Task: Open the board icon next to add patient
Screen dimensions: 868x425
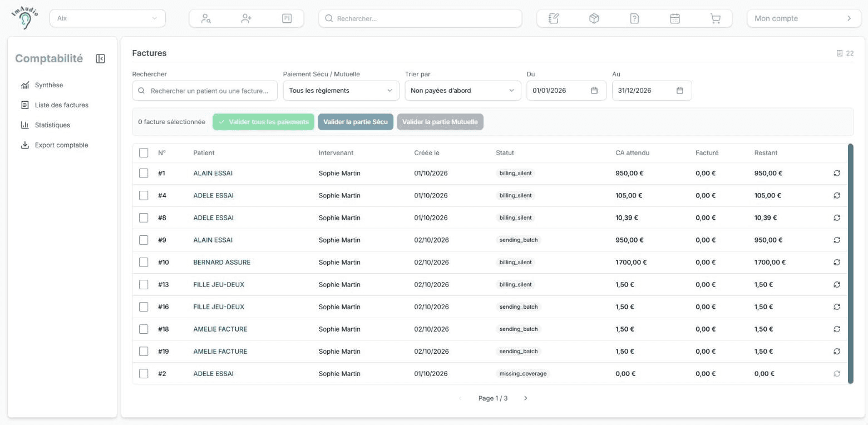Action: click(x=287, y=18)
